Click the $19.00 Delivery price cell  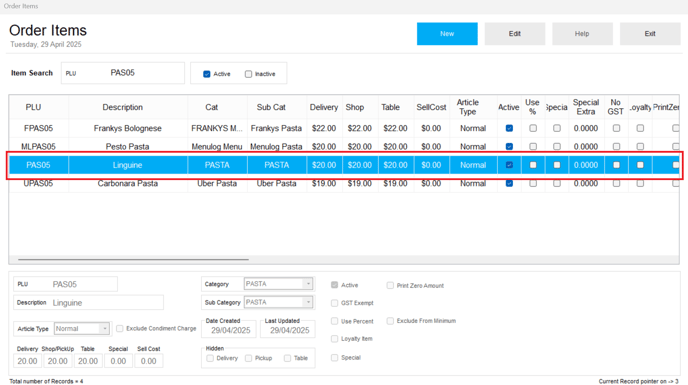(324, 184)
